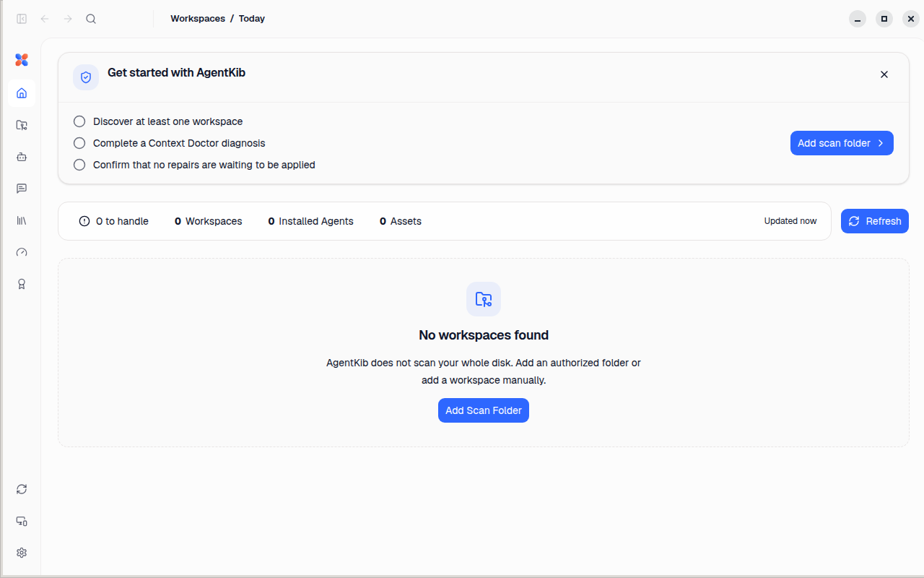The height and width of the screenshot is (578, 924).
Task: Open search with the magnifier icon
Action: pos(91,19)
